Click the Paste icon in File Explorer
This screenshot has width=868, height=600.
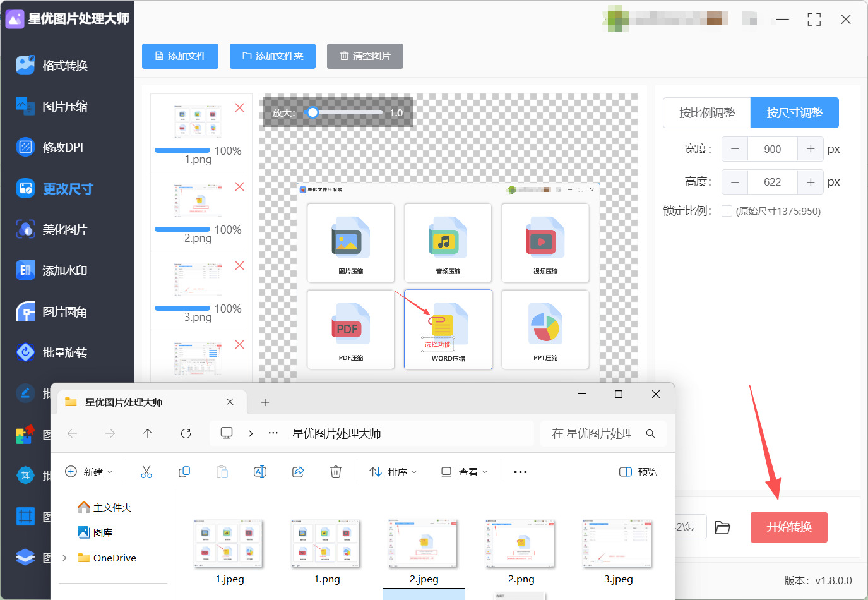(222, 472)
